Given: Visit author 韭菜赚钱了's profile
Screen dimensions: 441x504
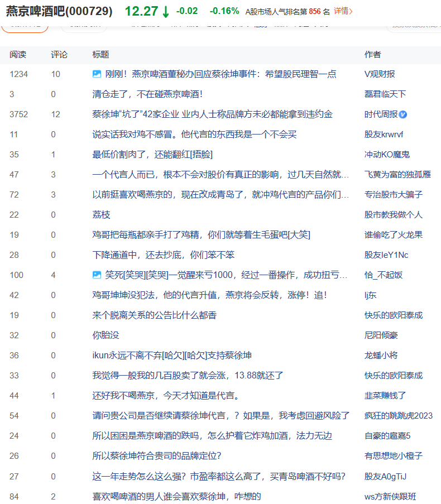Looking at the screenshot, I should point(385,396).
